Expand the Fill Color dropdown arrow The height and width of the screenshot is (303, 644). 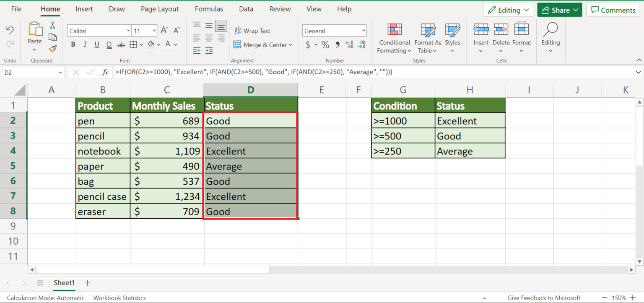pos(158,44)
